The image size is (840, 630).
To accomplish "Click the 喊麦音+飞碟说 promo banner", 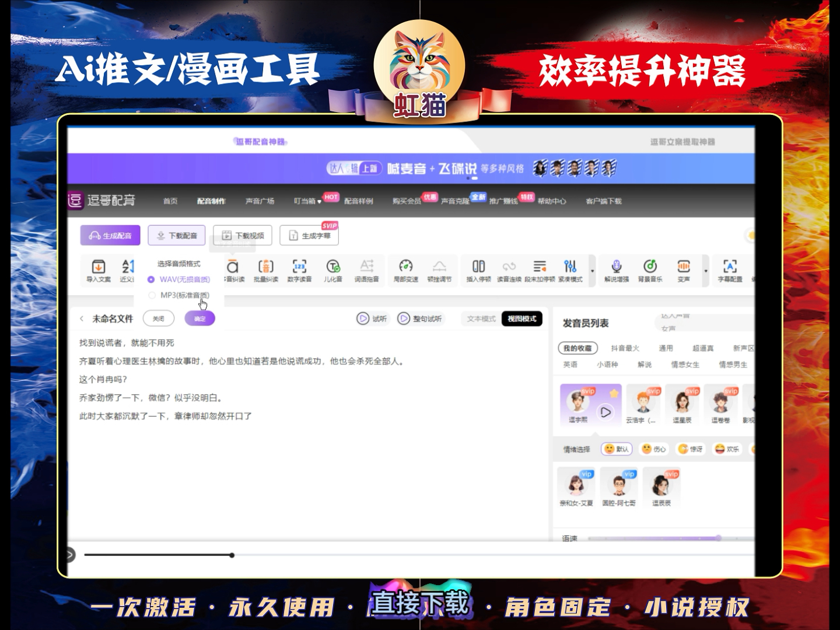I will click(411, 169).
